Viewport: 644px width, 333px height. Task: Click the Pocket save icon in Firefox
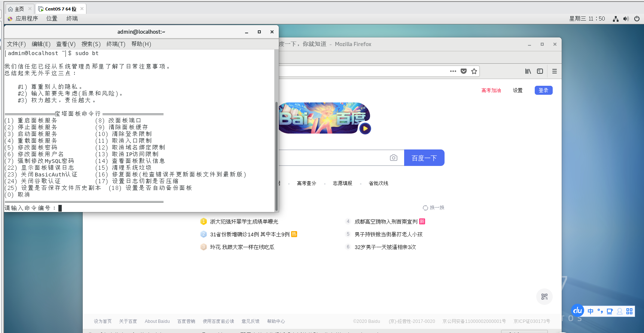pos(464,71)
